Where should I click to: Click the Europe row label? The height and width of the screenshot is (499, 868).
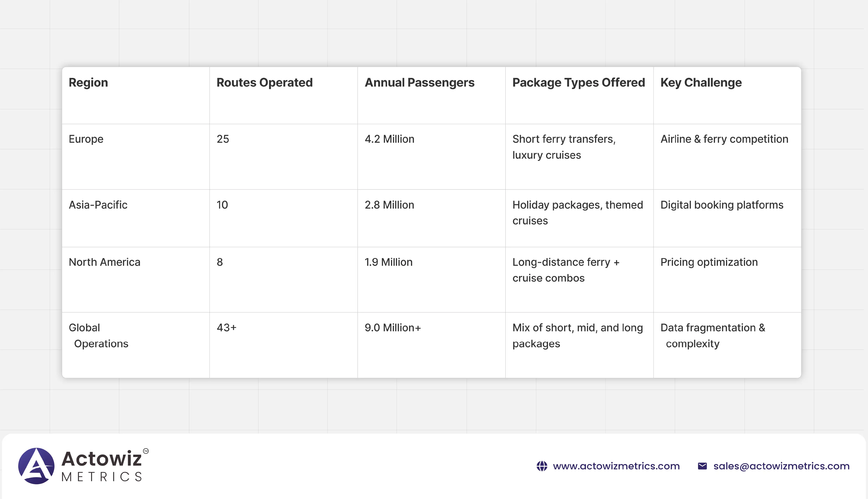(x=86, y=139)
